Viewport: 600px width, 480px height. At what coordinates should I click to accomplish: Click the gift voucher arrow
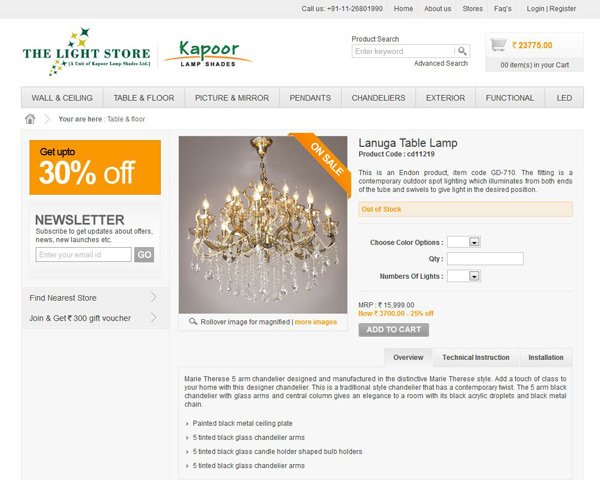click(153, 317)
